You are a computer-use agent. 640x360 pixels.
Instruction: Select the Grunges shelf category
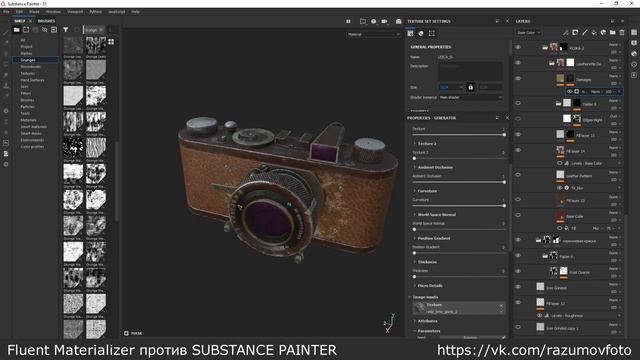[x=35, y=60]
